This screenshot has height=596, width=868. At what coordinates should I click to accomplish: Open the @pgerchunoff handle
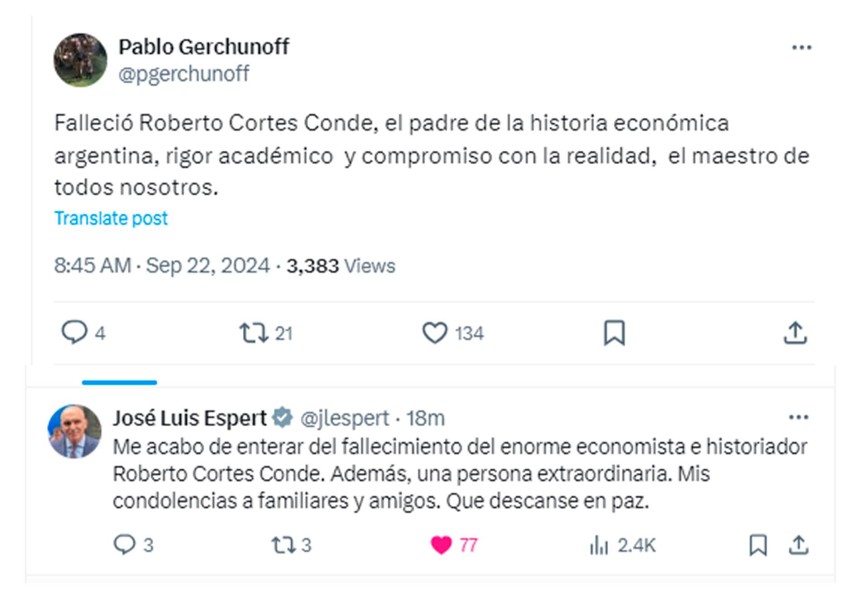click(x=184, y=74)
